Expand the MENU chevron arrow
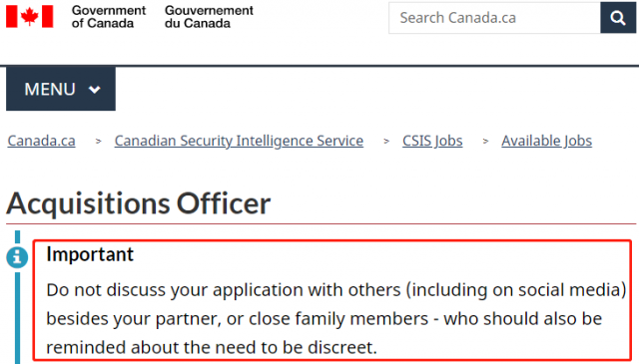The height and width of the screenshot is (364, 639). click(x=95, y=89)
